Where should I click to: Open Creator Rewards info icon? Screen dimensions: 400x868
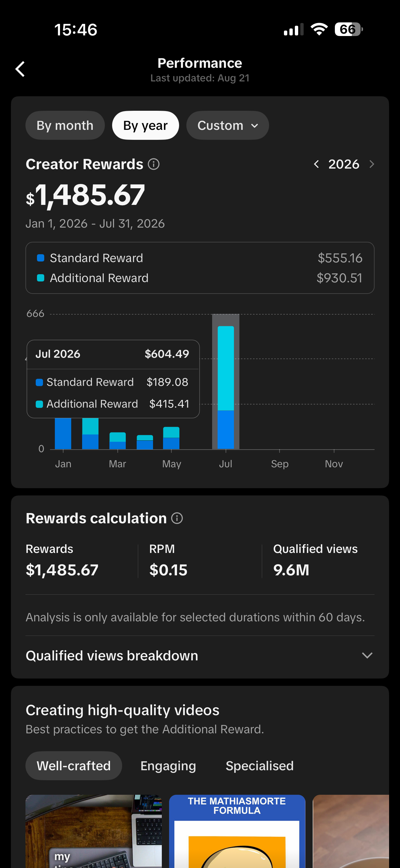pyautogui.click(x=154, y=164)
